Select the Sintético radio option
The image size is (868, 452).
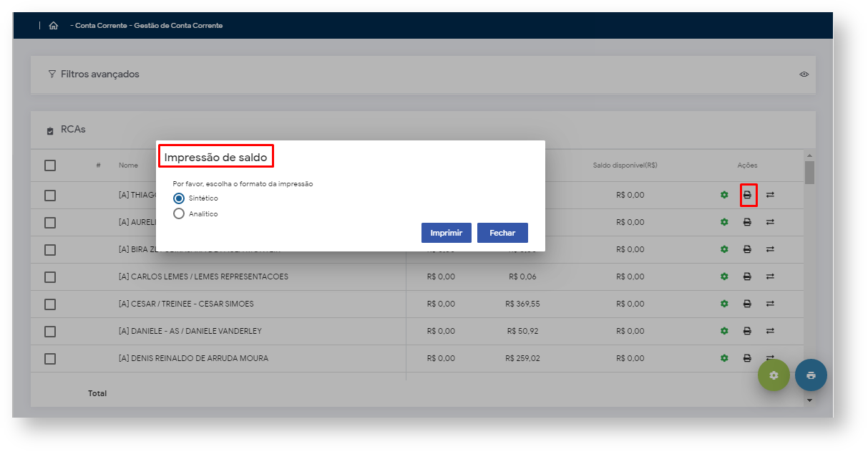coord(179,198)
